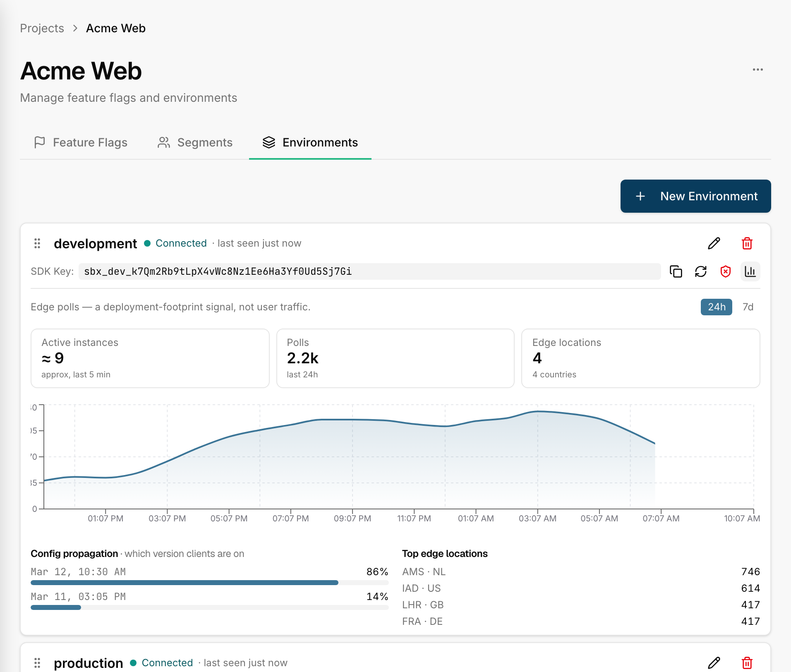This screenshot has width=791, height=672.
Task: Click the drag handle for development environment
Action: 37,243
